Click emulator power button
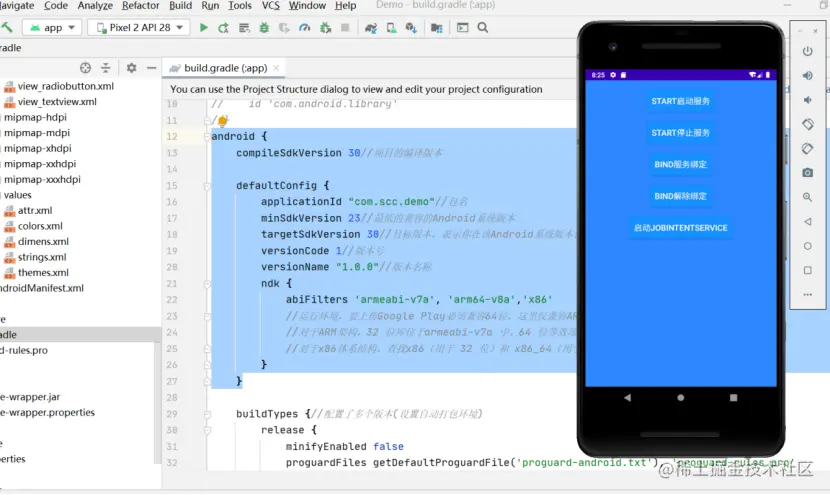The height and width of the screenshot is (495, 830). tap(807, 51)
